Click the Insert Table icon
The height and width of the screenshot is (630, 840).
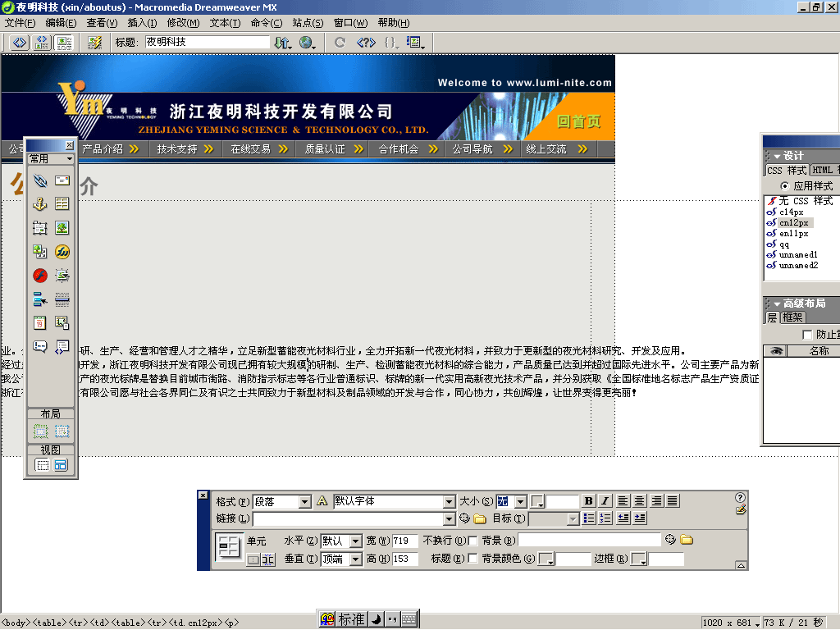[x=62, y=204]
